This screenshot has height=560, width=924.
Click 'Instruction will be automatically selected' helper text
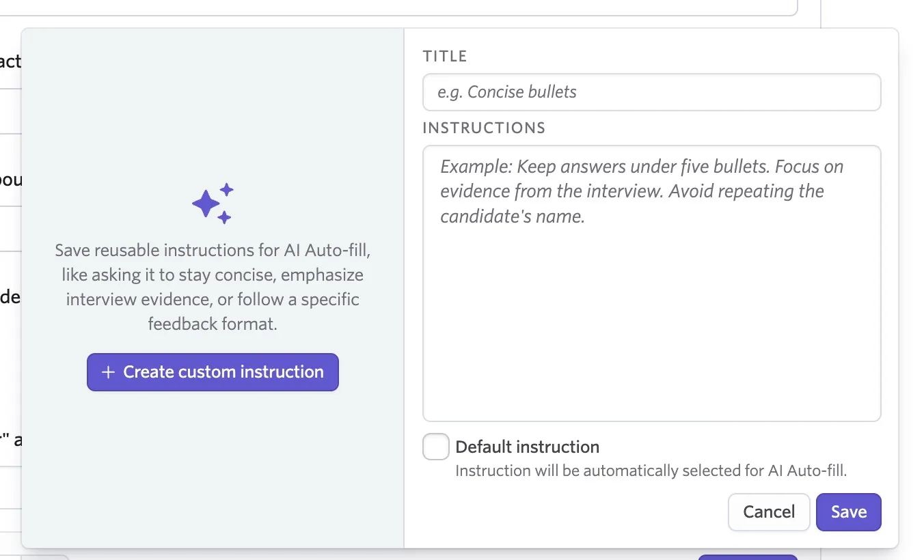[x=651, y=471]
